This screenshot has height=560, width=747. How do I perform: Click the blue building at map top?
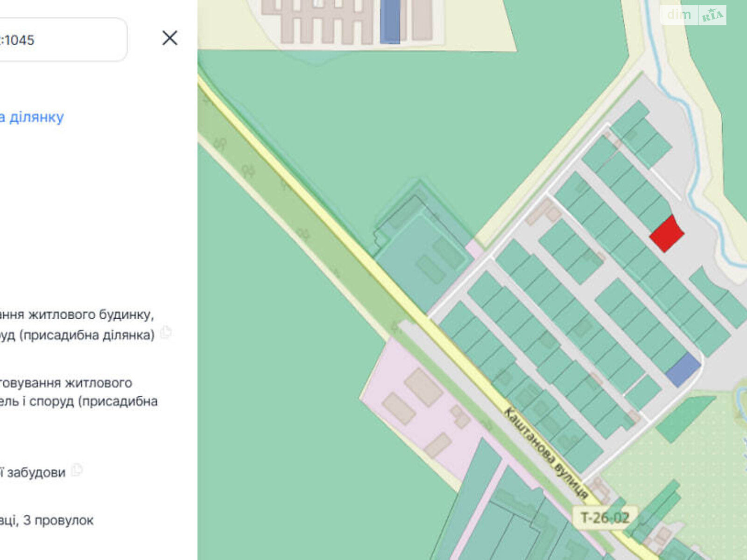click(390, 21)
